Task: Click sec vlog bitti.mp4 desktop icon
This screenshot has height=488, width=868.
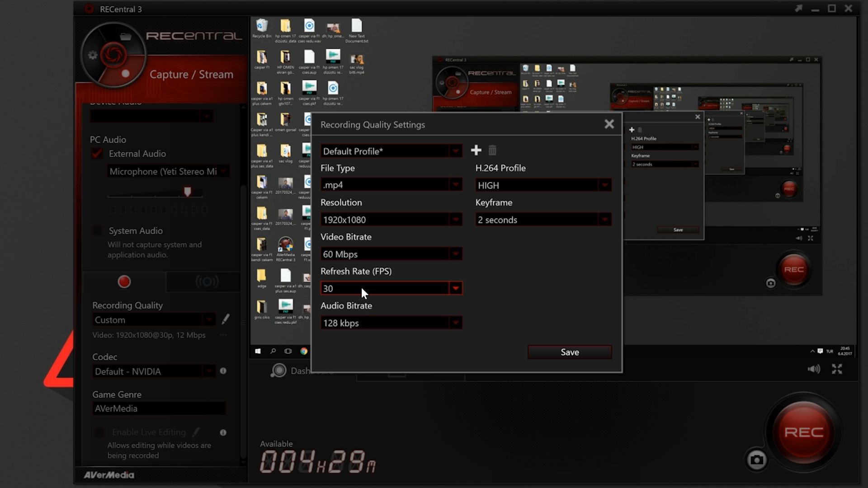Action: (x=357, y=64)
